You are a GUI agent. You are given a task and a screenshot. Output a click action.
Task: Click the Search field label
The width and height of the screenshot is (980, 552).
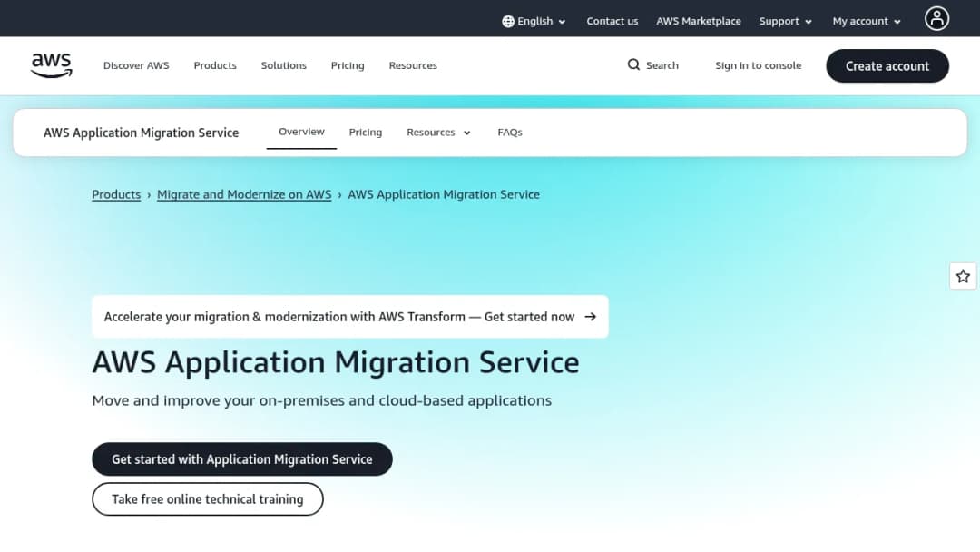pos(661,65)
